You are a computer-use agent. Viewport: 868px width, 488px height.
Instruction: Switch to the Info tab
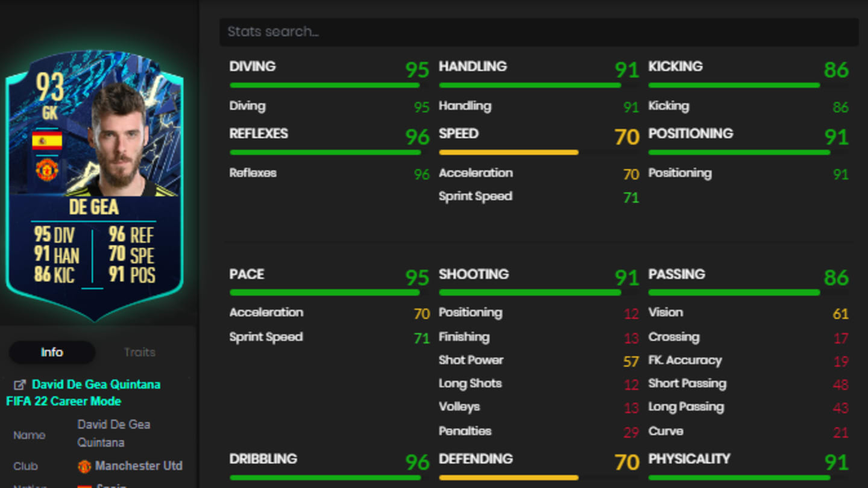coord(52,352)
